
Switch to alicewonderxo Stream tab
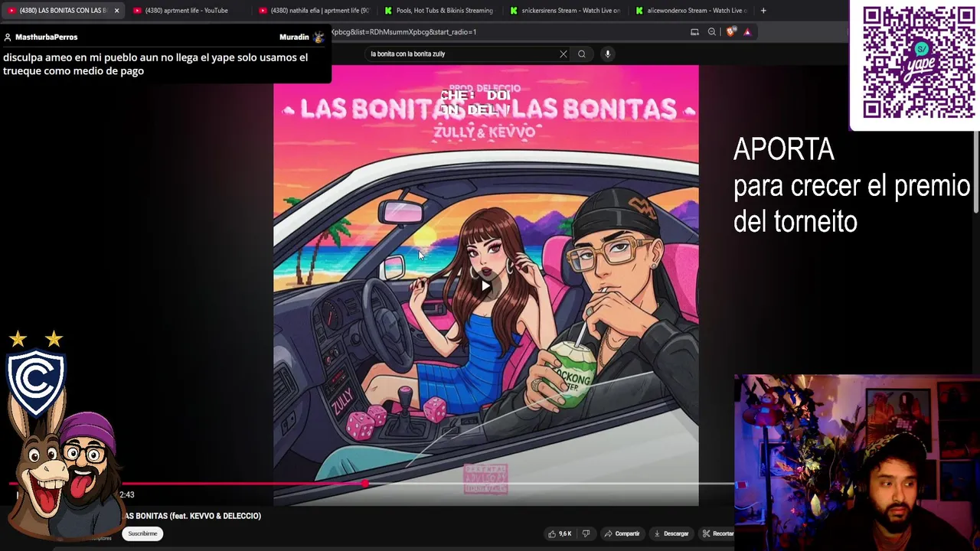(x=691, y=11)
